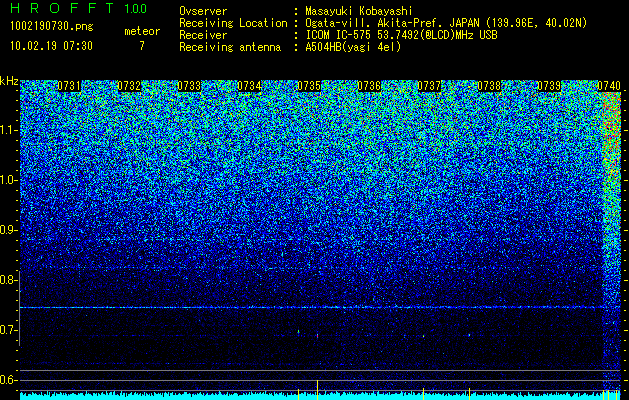
Task: Click the green 'meteor' count label
Action: tap(142, 31)
